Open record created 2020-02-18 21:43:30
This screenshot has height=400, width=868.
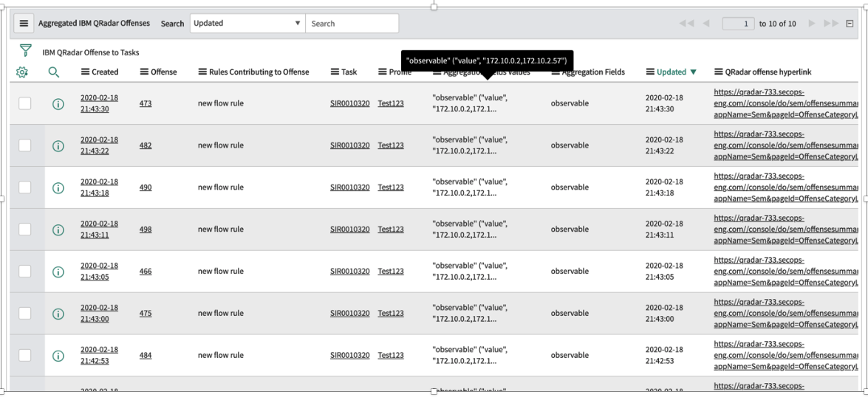click(x=99, y=103)
